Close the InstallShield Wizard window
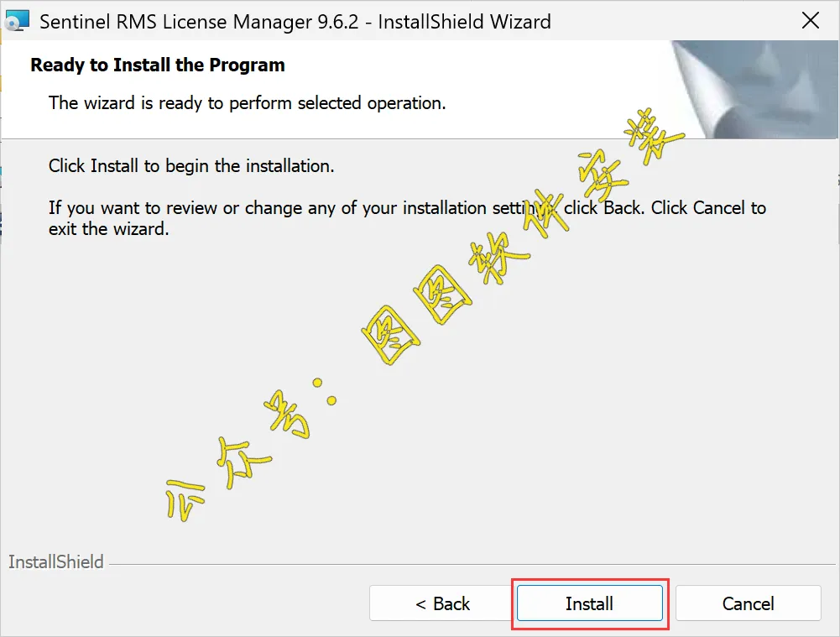 (x=810, y=21)
